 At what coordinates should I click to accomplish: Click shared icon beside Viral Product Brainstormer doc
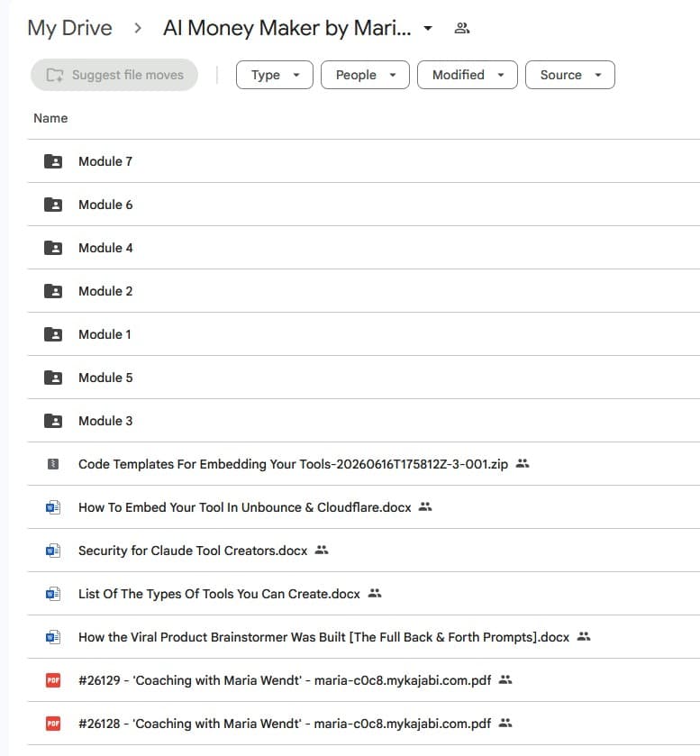584,636
